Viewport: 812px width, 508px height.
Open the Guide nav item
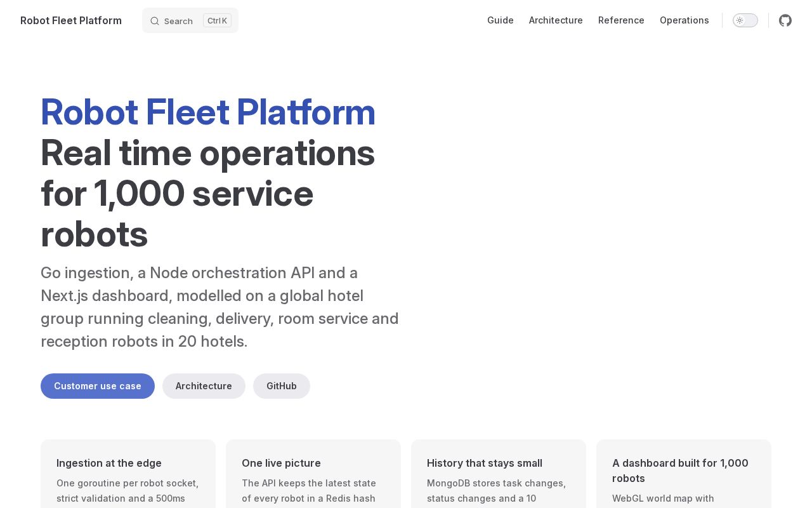[x=501, y=20]
